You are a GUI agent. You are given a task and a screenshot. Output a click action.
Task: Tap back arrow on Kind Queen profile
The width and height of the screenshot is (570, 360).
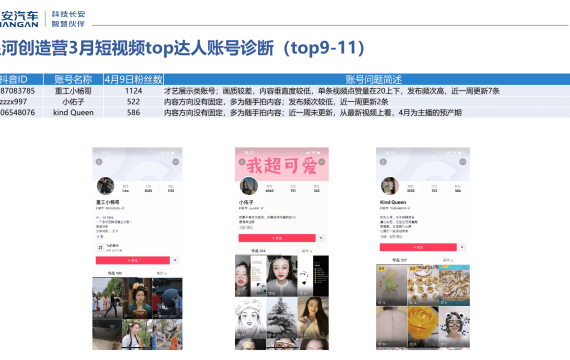pos(383,162)
